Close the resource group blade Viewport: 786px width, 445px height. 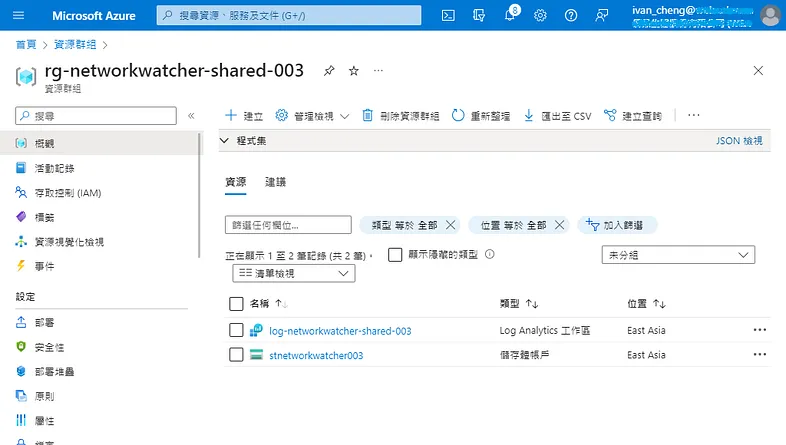(x=758, y=71)
